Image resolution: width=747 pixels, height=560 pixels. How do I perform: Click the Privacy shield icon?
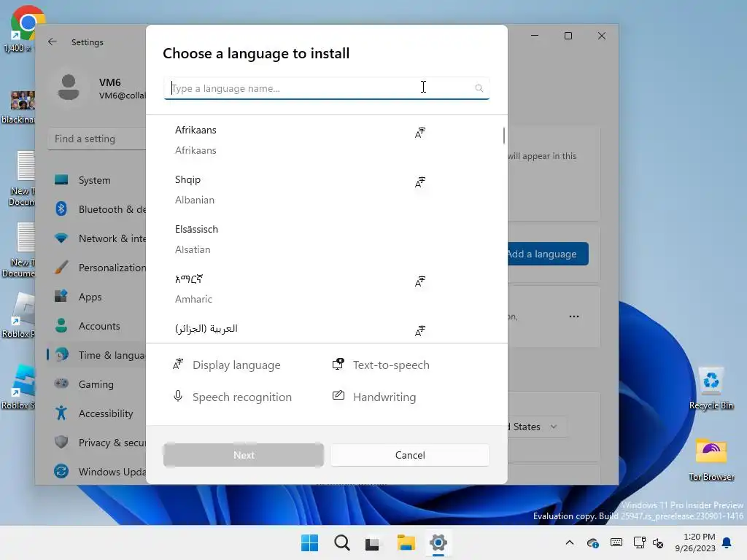tap(61, 442)
